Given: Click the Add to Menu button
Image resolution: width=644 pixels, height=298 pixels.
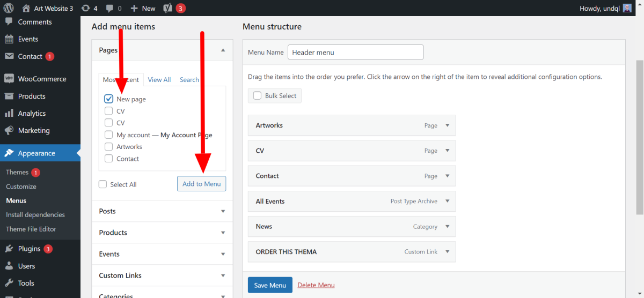Looking at the screenshot, I should coord(201,184).
